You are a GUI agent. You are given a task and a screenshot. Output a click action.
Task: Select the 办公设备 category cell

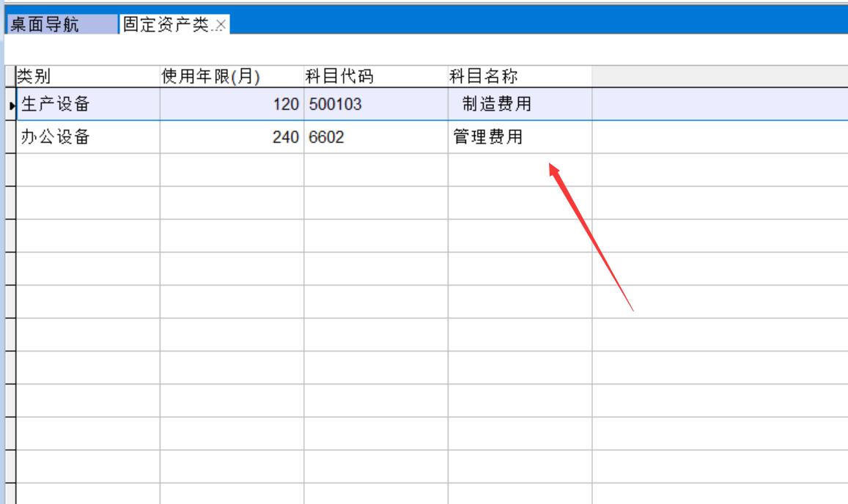pyautogui.click(x=86, y=137)
